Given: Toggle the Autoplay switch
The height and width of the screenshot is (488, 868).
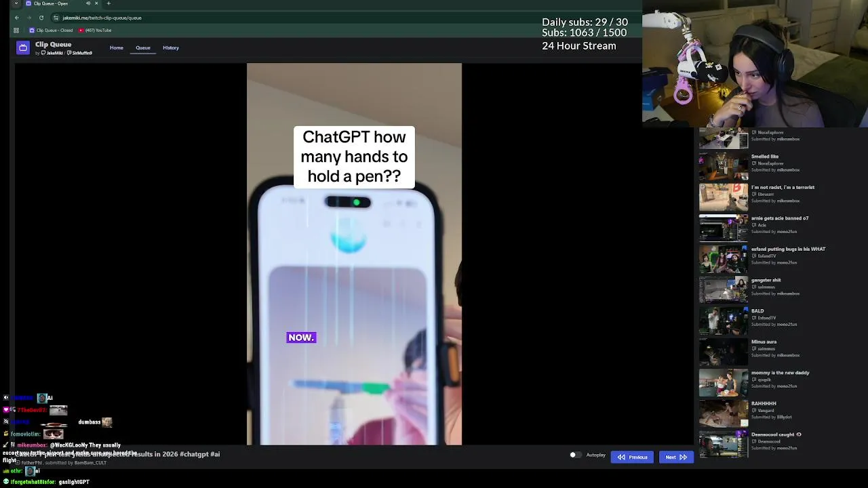Looking at the screenshot, I should point(574,455).
